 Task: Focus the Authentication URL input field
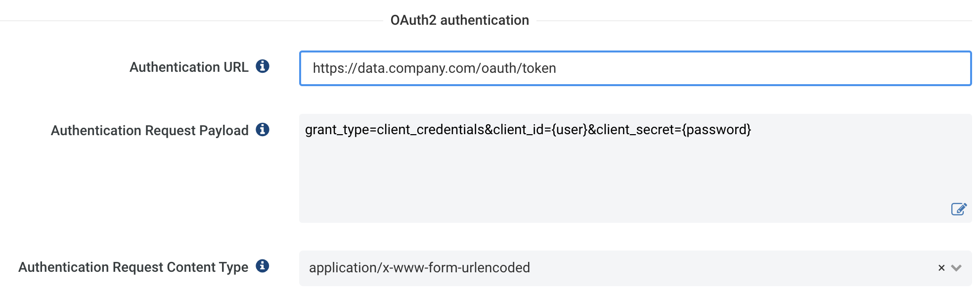click(635, 68)
